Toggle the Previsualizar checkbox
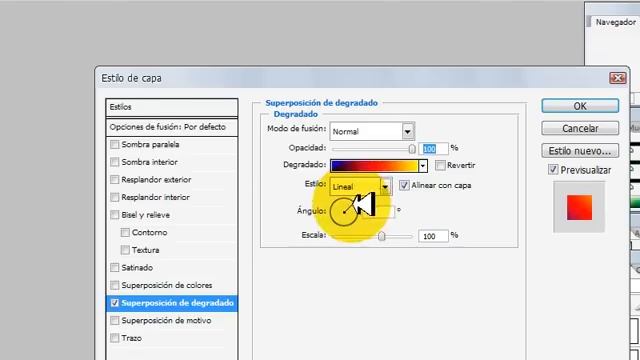Screen dimensions: 640x360 tap(553, 170)
